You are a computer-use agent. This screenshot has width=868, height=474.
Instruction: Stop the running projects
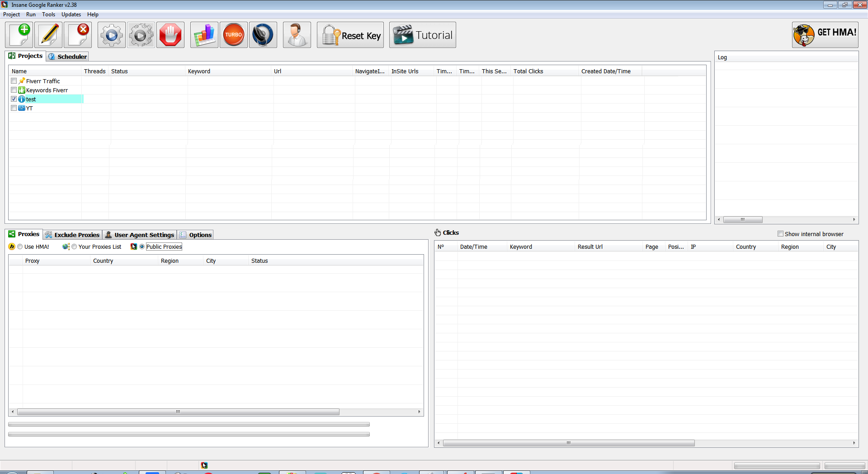(x=170, y=35)
